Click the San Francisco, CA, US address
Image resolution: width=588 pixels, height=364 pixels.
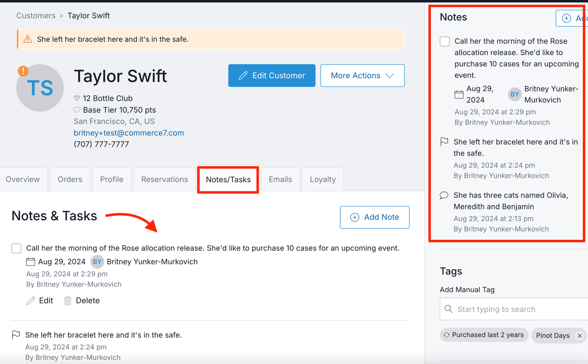click(114, 121)
